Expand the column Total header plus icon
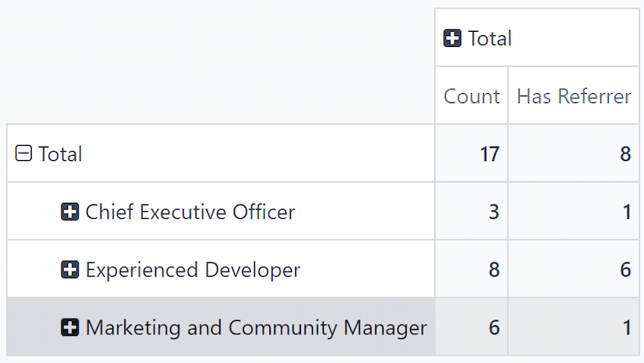Screen dimensions: 644x363 click(x=453, y=39)
